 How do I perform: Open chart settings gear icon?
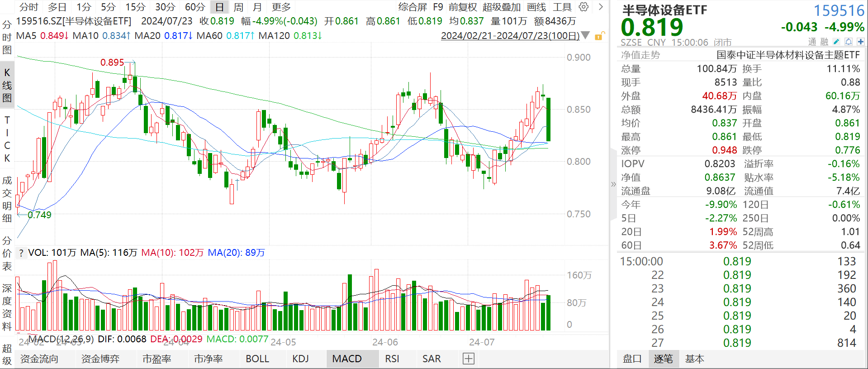584,7
